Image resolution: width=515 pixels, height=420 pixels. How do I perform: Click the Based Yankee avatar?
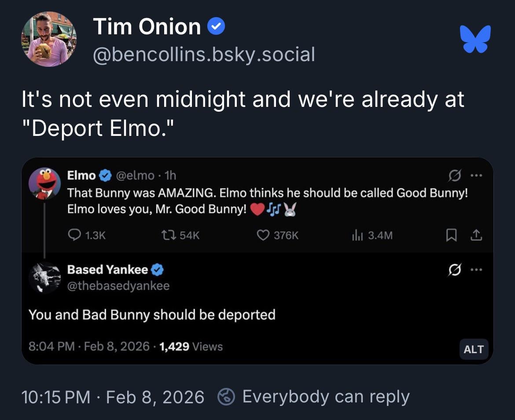44,278
